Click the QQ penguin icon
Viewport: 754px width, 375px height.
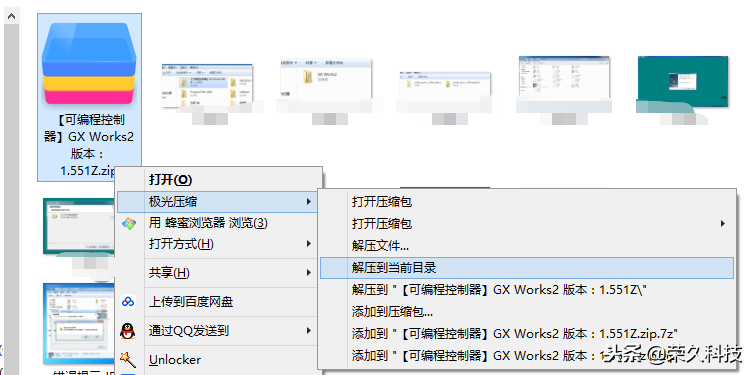(x=128, y=331)
